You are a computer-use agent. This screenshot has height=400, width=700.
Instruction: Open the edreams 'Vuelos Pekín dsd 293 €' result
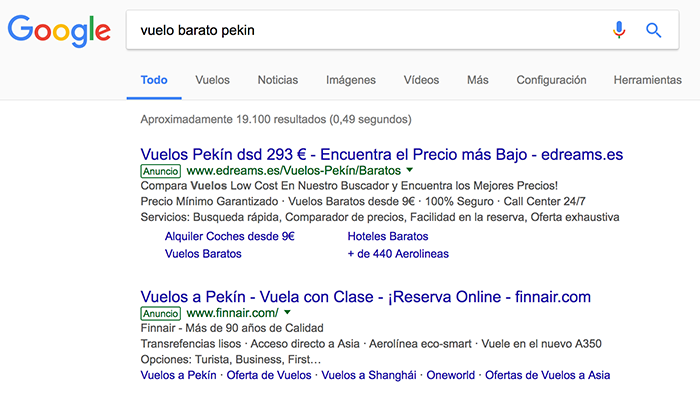382,154
